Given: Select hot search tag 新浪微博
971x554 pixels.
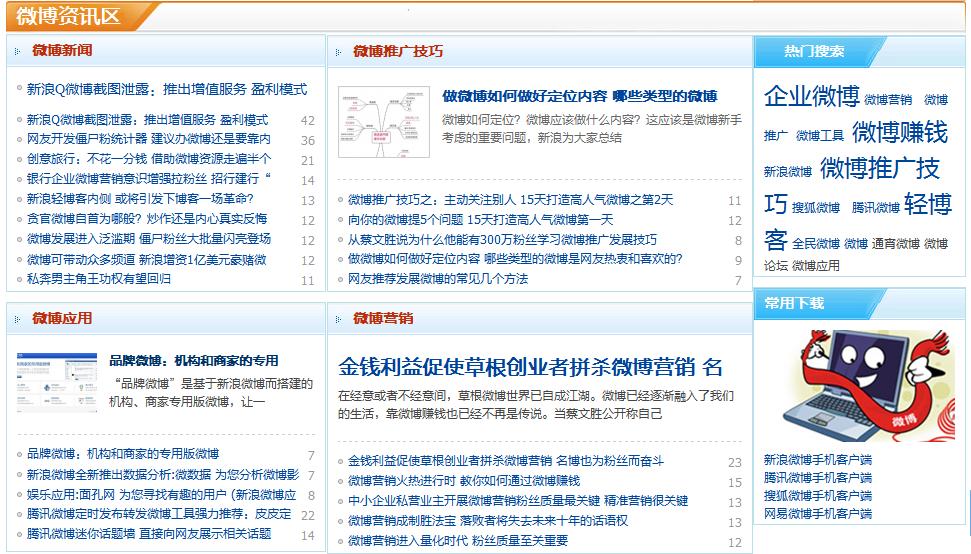Looking at the screenshot, I should pyautogui.click(x=787, y=171).
